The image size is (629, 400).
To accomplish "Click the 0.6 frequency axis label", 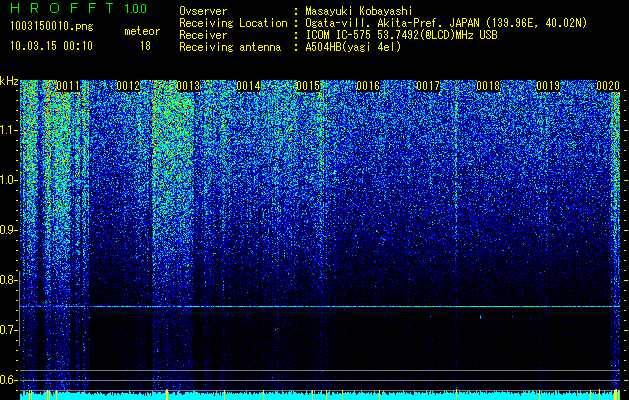I will [8, 380].
